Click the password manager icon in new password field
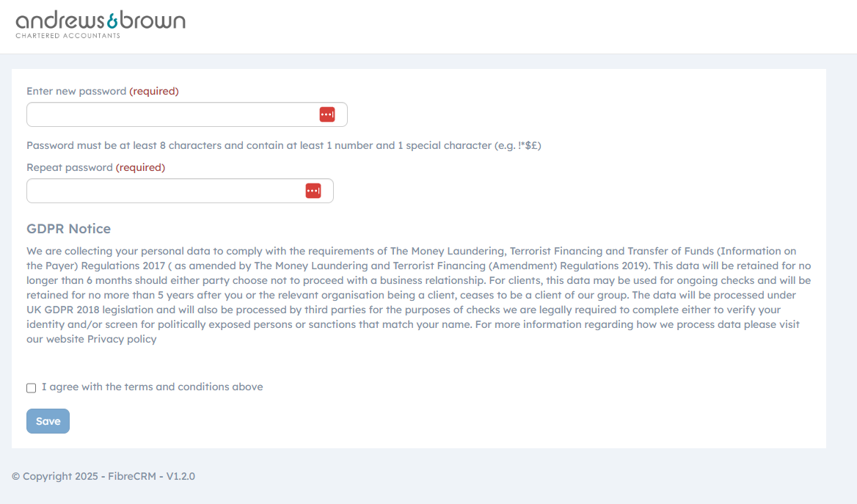 [x=327, y=114]
